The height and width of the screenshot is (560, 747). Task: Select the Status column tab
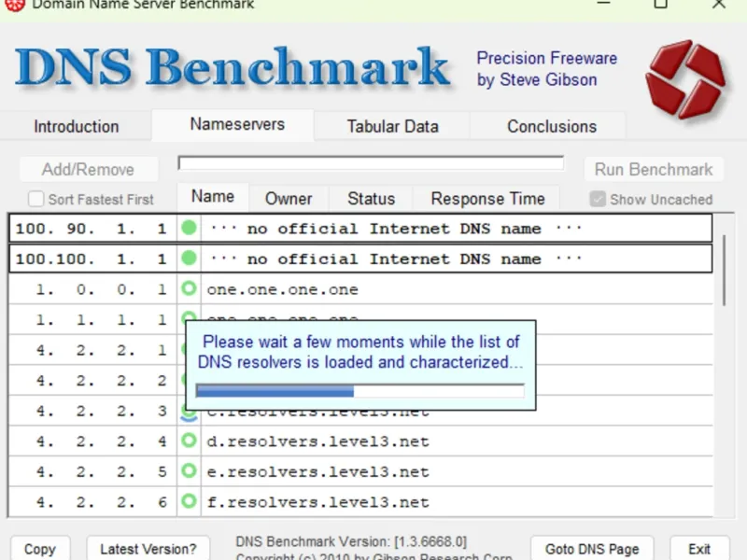coord(371,199)
